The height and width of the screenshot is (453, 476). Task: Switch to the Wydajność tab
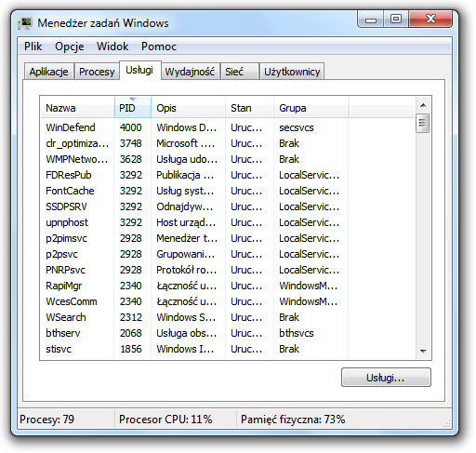coord(190,72)
